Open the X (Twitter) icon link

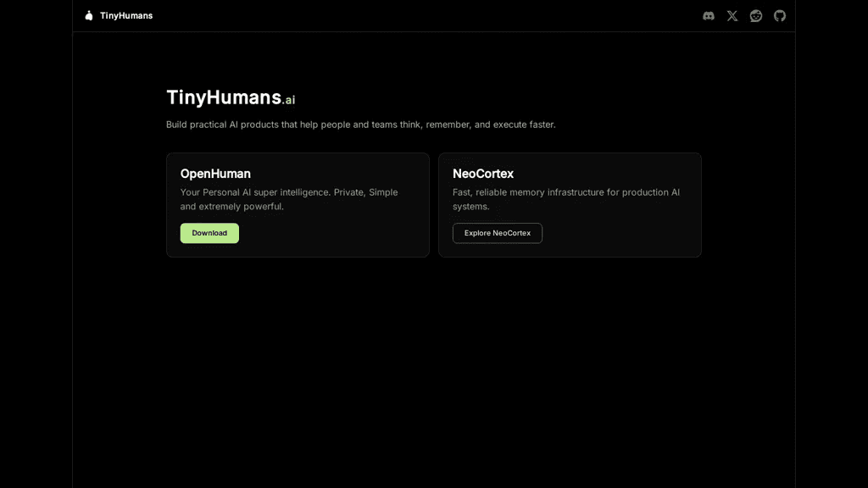click(732, 15)
